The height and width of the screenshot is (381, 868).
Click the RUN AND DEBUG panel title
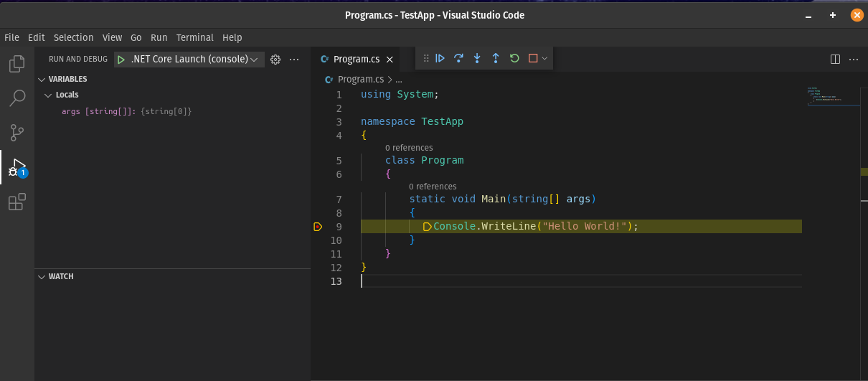(78, 60)
